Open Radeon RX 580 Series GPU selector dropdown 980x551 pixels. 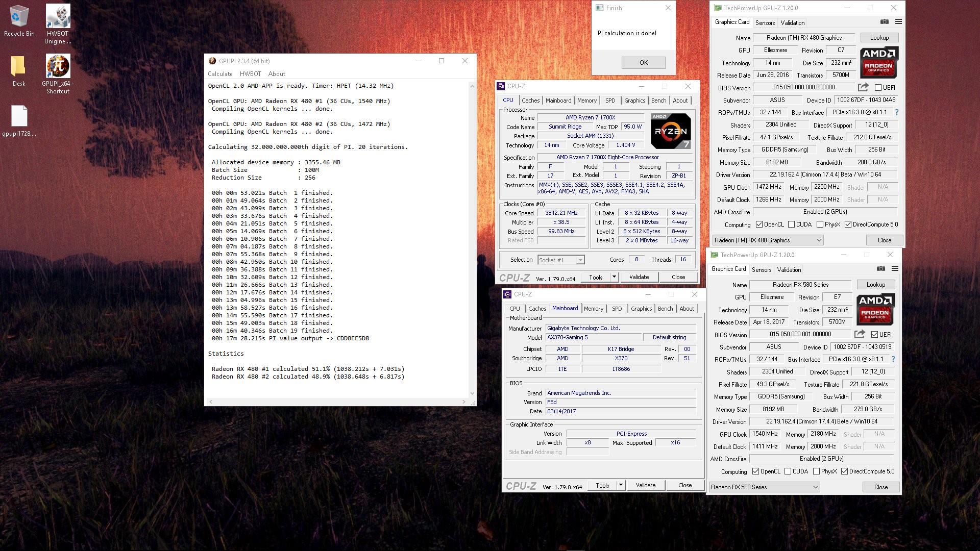point(764,487)
